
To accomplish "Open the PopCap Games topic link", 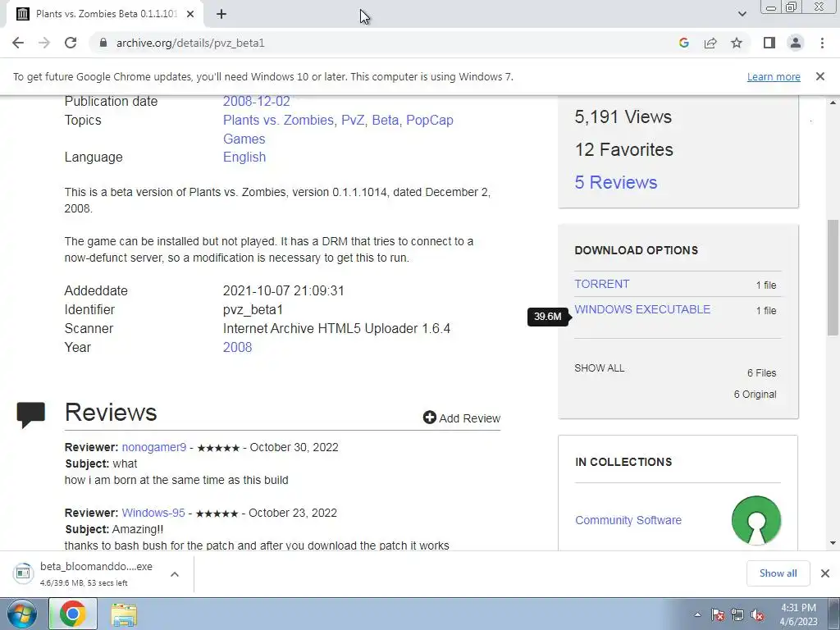I will (x=338, y=129).
